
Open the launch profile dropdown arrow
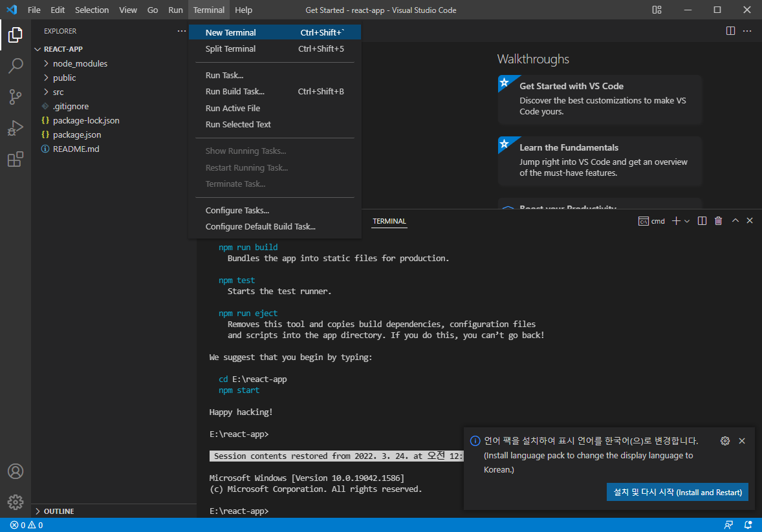click(687, 221)
